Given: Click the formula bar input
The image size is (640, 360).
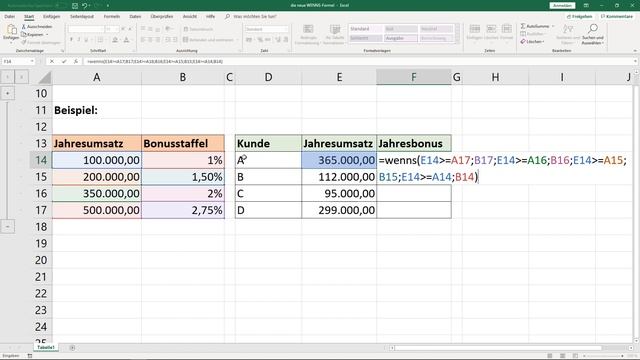Looking at the screenshot, I should point(358,61).
